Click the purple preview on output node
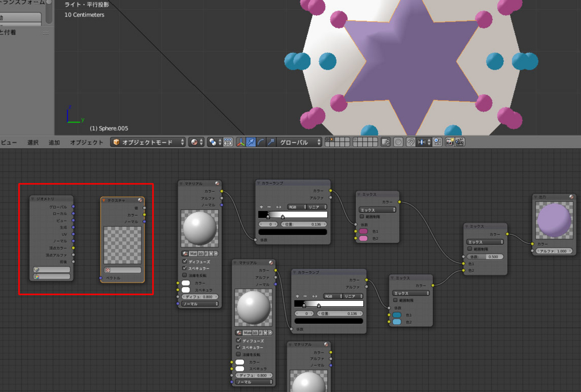 click(x=554, y=220)
